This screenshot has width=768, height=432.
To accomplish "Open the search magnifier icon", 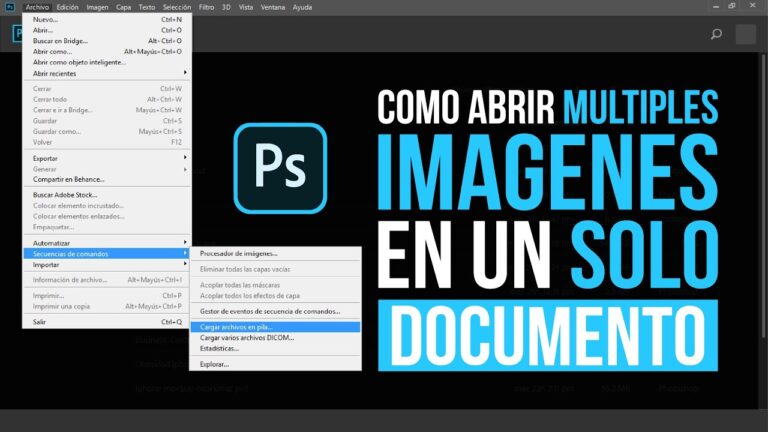I will (716, 34).
